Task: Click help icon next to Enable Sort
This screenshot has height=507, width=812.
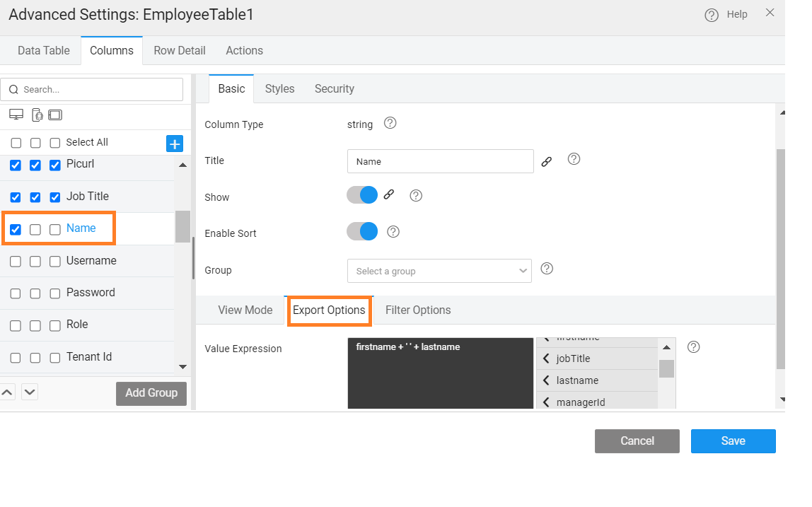Action: [x=393, y=231]
